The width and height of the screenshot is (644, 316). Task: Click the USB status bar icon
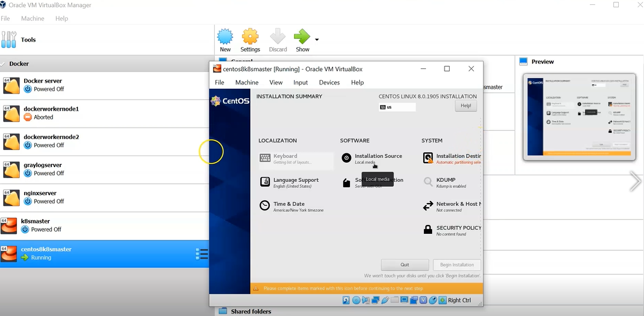[385, 300]
